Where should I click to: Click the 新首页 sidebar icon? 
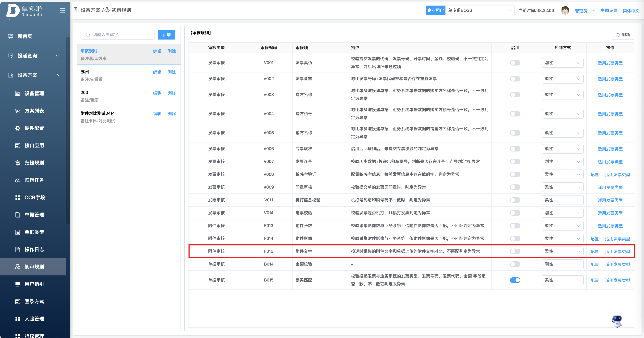11,36
